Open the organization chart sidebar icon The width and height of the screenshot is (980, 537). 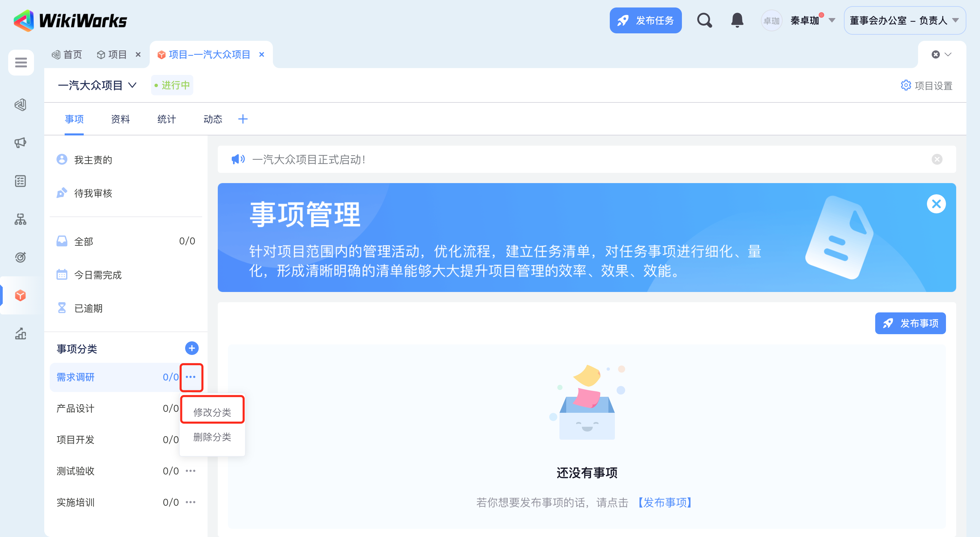tap(20, 219)
